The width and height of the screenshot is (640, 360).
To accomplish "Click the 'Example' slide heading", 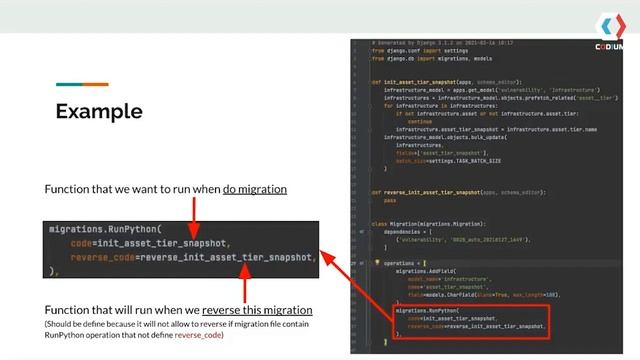I will (99, 111).
